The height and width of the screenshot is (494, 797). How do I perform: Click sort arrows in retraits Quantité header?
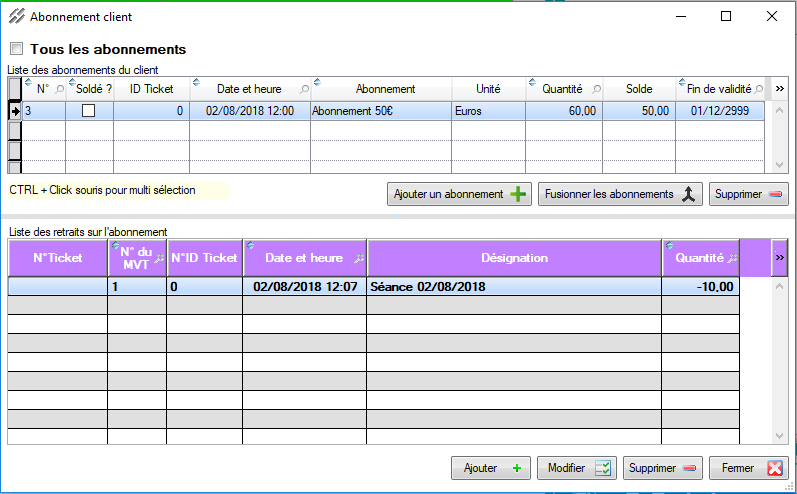pos(669,245)
